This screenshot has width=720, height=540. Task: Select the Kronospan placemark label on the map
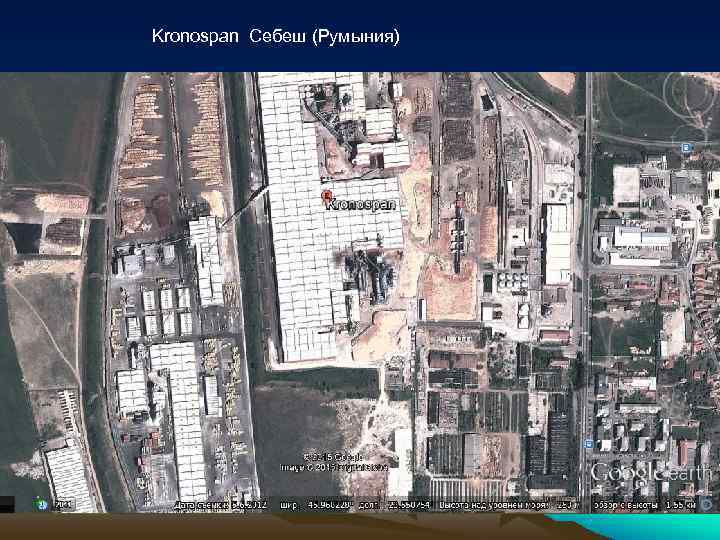coord(361,205)
